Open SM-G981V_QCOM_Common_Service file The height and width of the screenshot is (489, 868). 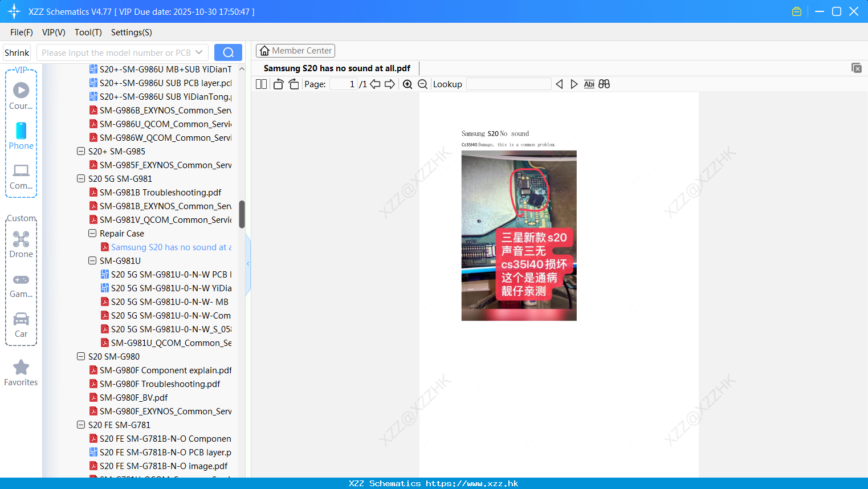point(160,220)
